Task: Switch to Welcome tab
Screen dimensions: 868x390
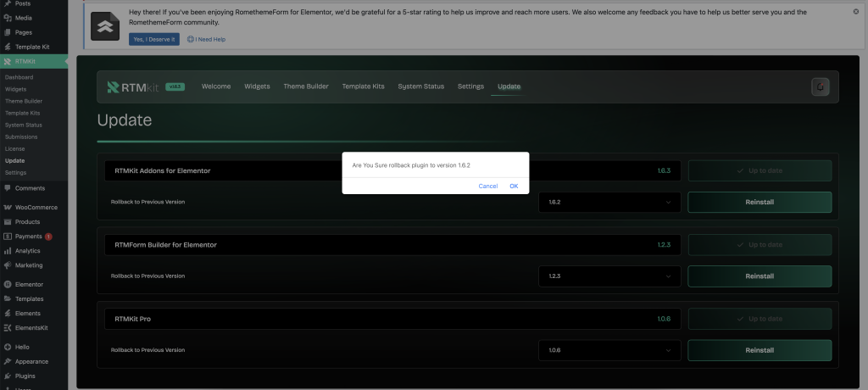Action: pyautogui.click(x=216, y=86)
